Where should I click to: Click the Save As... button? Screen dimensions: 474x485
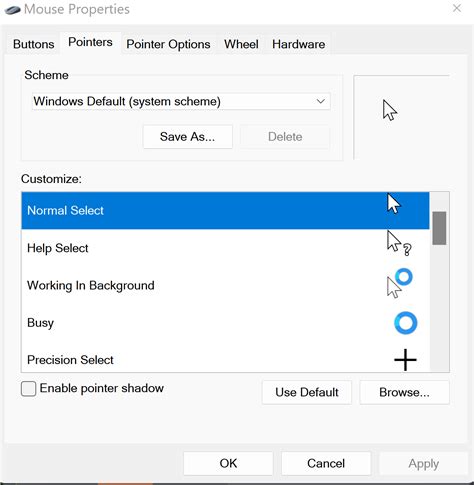[187, 137]
